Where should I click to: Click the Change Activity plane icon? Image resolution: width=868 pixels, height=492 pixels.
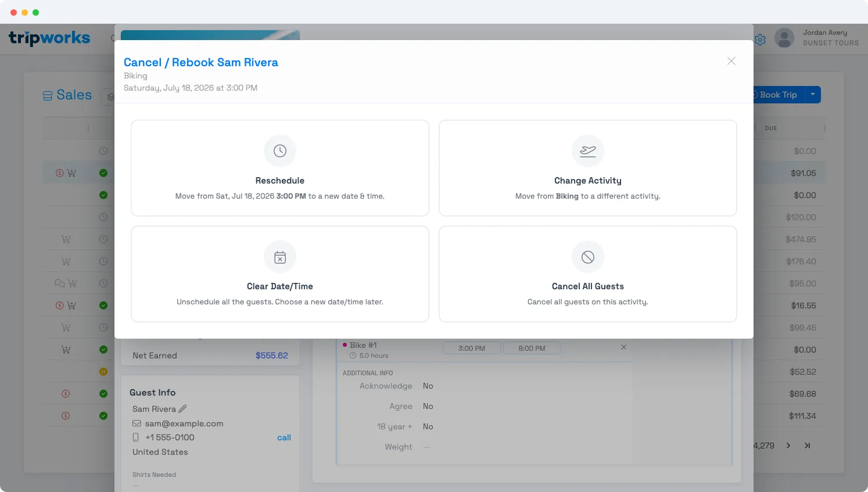(588, 151)
